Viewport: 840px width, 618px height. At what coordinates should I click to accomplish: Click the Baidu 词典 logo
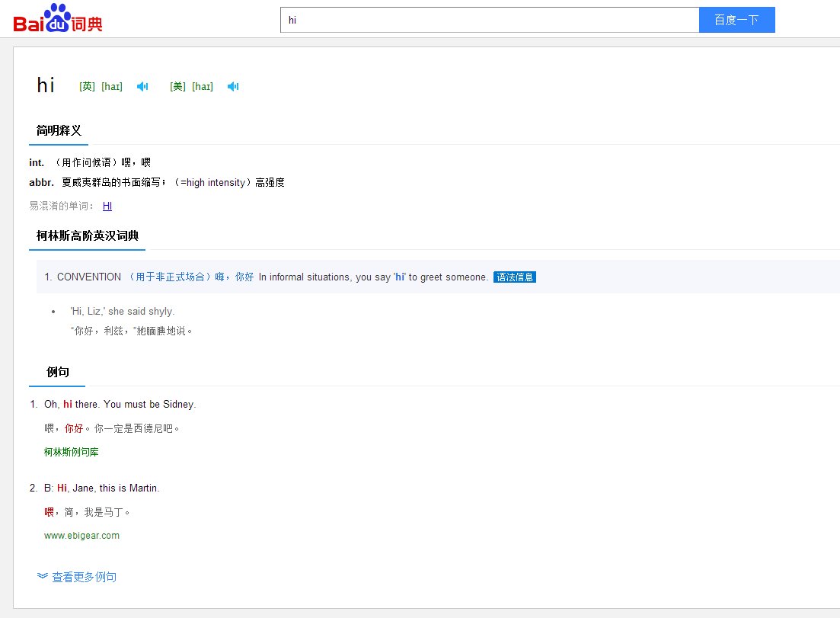[58, 18]
